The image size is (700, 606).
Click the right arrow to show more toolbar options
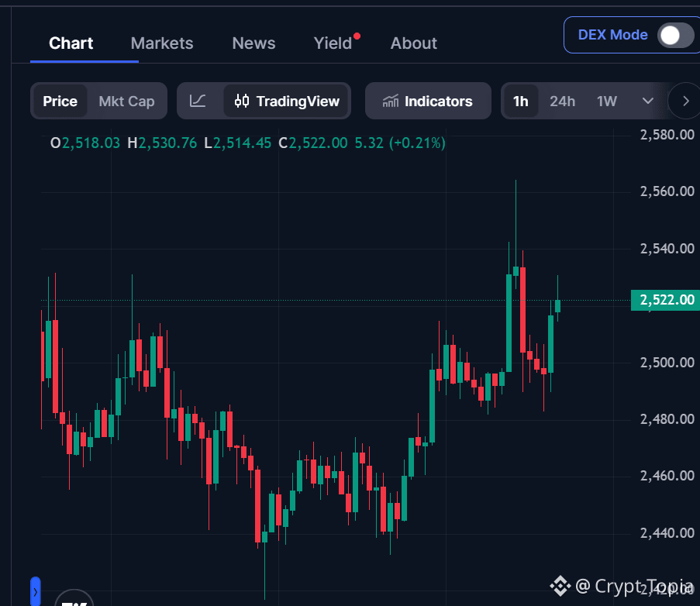pos(686,101)
